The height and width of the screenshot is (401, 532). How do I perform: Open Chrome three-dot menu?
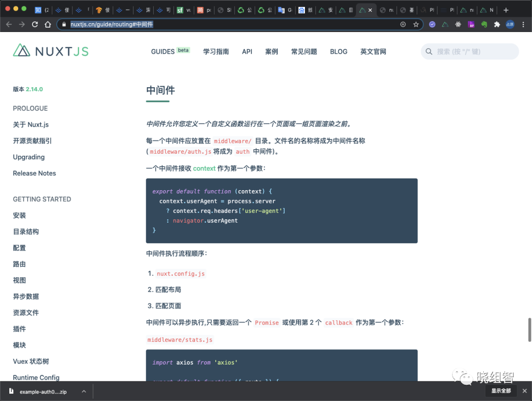[x=523, y=25]
